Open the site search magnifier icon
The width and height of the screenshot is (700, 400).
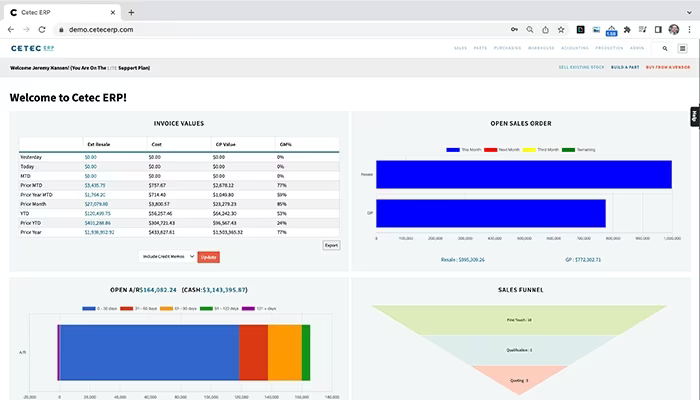665,48
